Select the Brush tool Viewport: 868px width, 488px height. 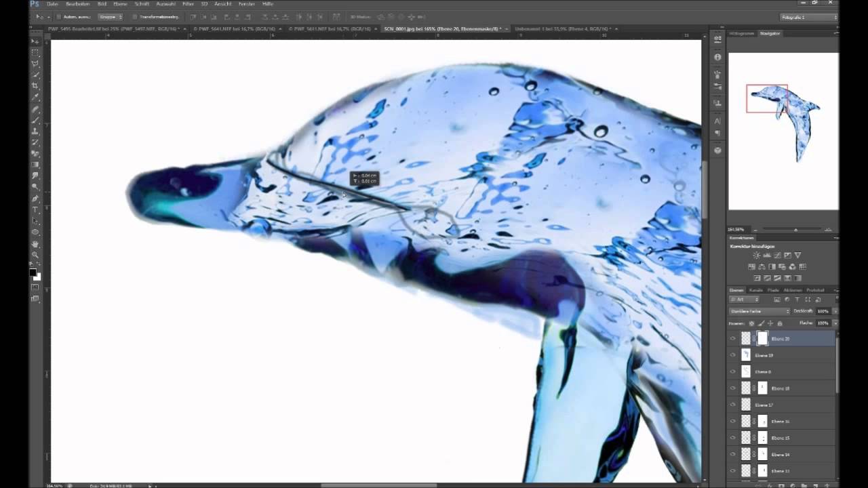35,120
